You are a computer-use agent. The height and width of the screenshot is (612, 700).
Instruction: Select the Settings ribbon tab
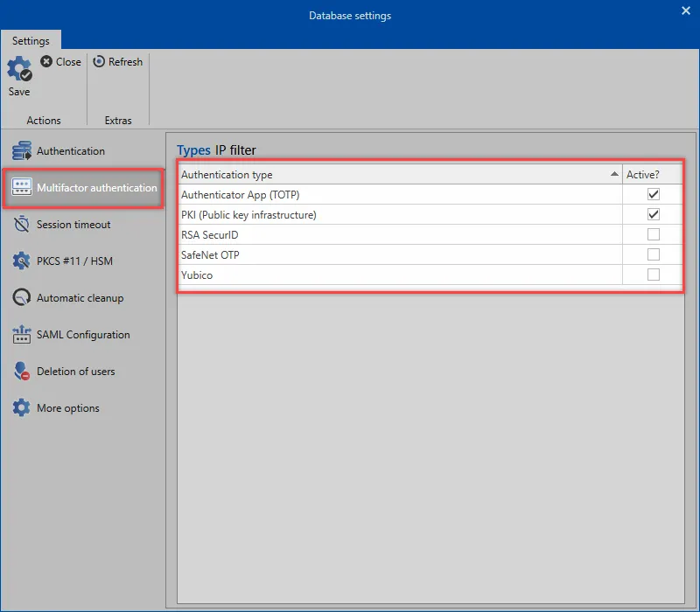[31, 40]
